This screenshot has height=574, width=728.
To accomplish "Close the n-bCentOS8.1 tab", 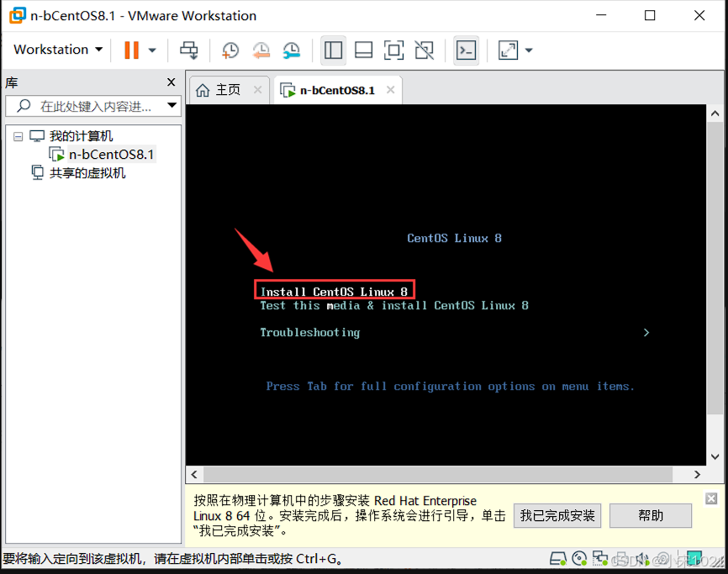I will click(x=390, y=90).
